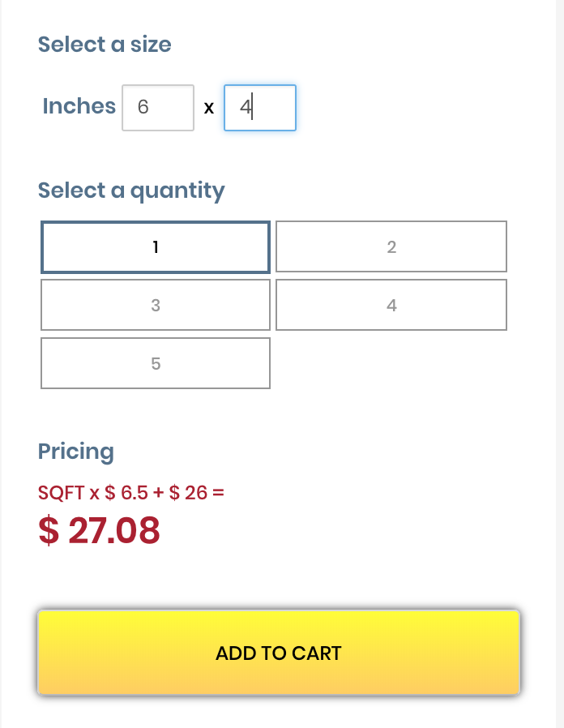Click the "Select a size" heading

tap(105, 44)
